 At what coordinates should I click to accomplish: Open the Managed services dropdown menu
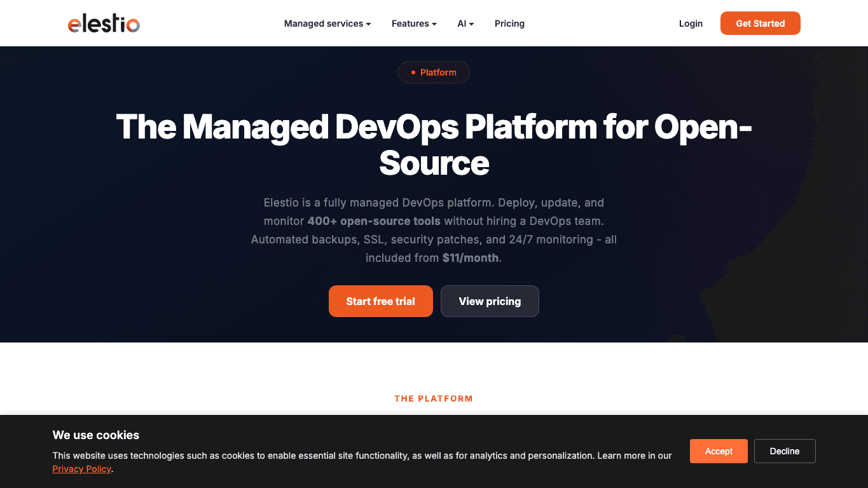click(x=327, y=24)
